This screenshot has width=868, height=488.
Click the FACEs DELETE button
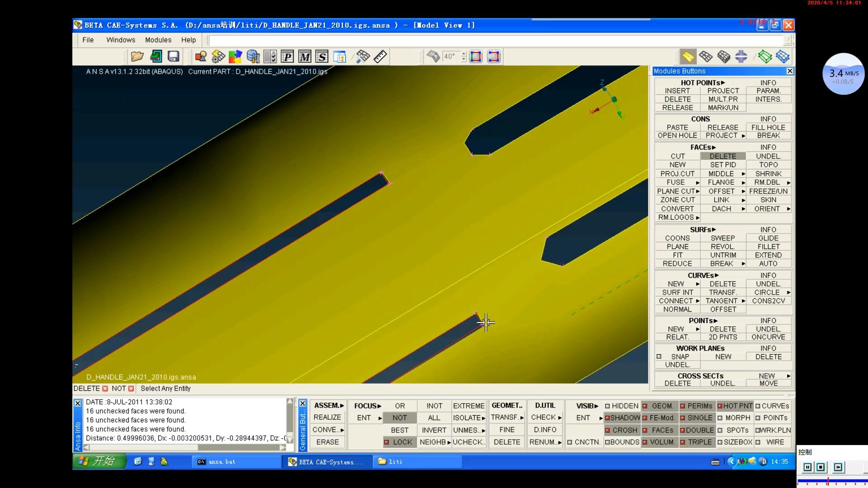[722, 156]
